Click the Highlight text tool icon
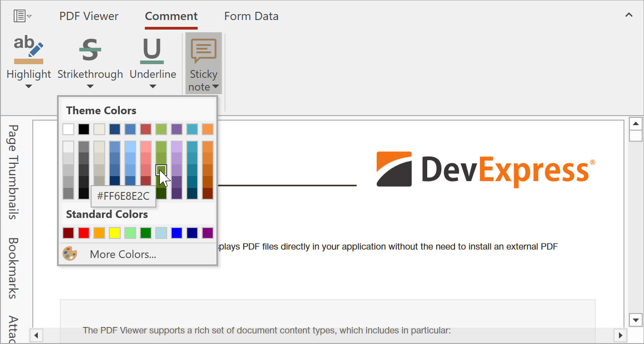The height and width of the screenshot is (344, 644). click(28, 50)
